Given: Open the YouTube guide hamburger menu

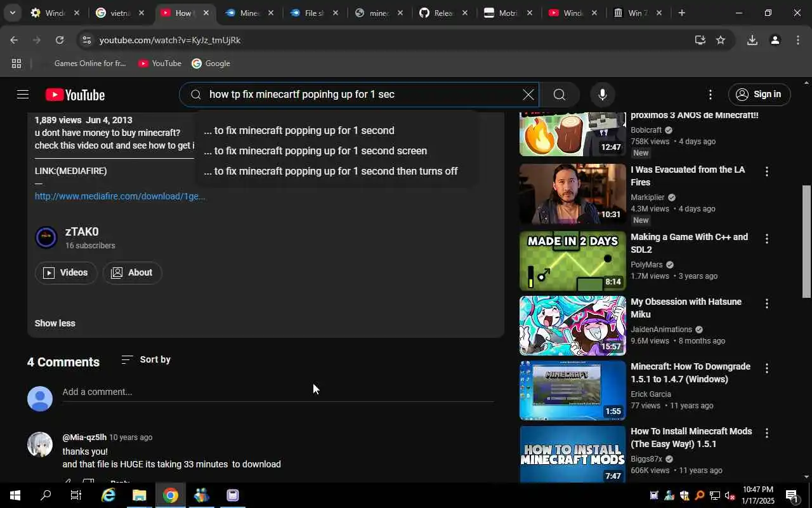Looking at the screenshot, I should pos(23,95).
